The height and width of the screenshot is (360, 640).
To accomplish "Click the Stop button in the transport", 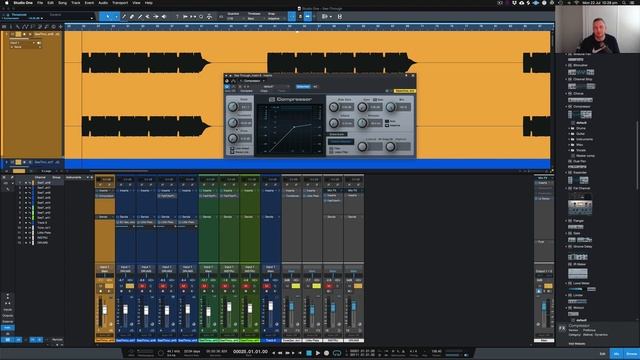I will coord(309,353).
